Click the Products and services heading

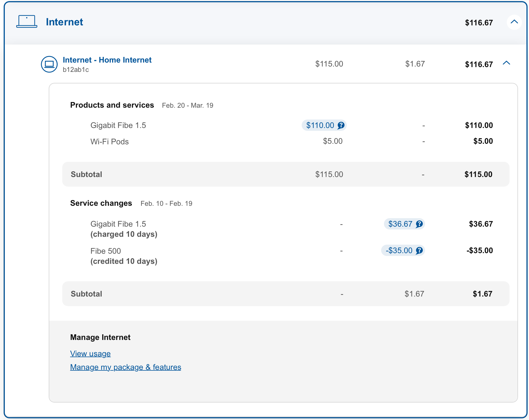[x=112, y=105]
